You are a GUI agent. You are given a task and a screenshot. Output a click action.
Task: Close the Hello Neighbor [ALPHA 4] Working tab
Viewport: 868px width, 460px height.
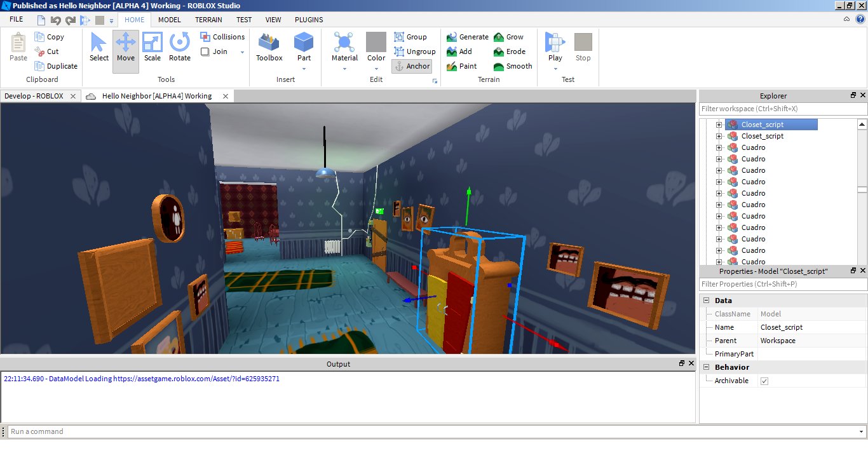coord(226,96)
